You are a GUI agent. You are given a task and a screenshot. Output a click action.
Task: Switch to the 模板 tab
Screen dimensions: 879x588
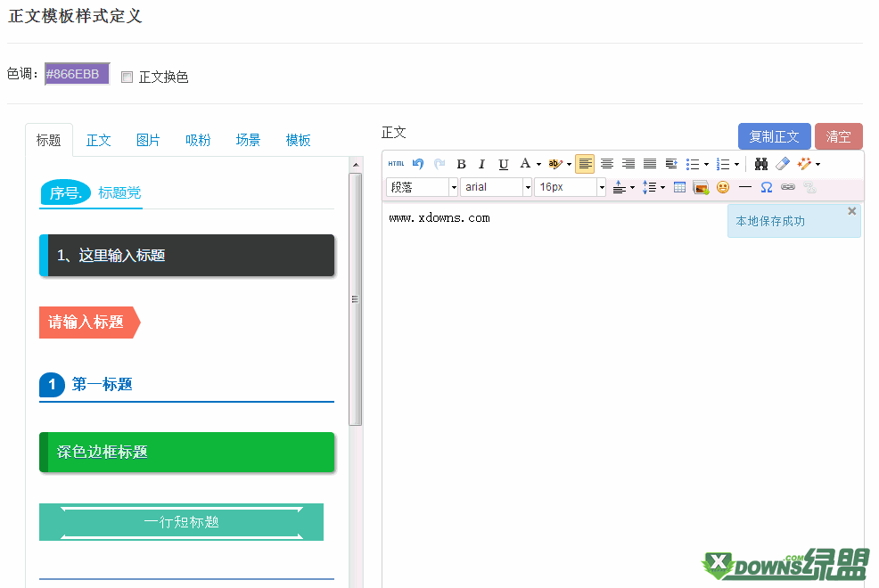(x=299, y=140)
